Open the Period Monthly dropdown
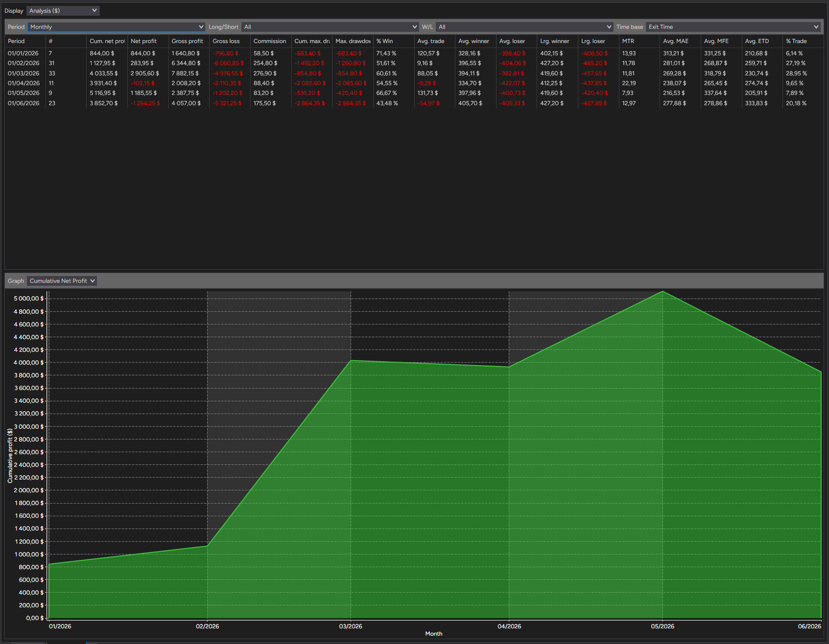 [x=116, y=27]
